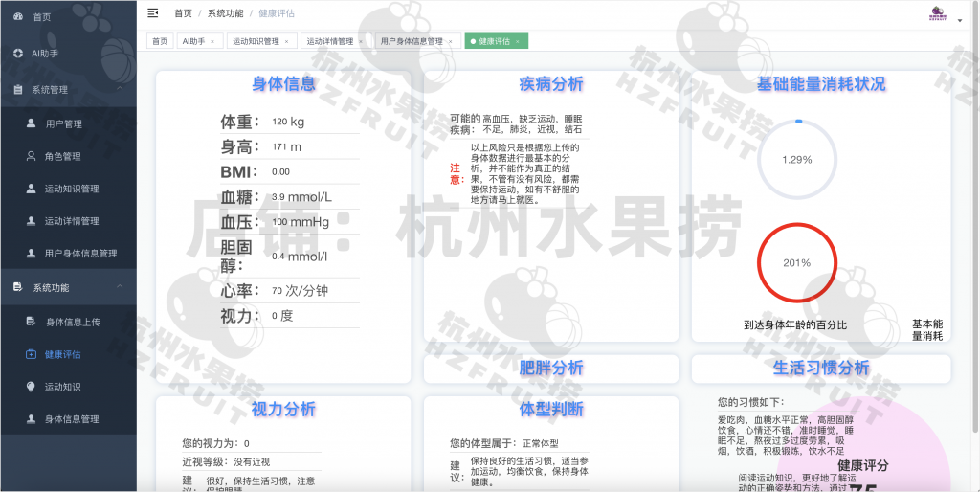Image resolution: width=980 pixels, height=492 pixels.
Task: Click the 运动知识管理 sidebar icon
Action: pyautogui.click(x=31, y=189)
